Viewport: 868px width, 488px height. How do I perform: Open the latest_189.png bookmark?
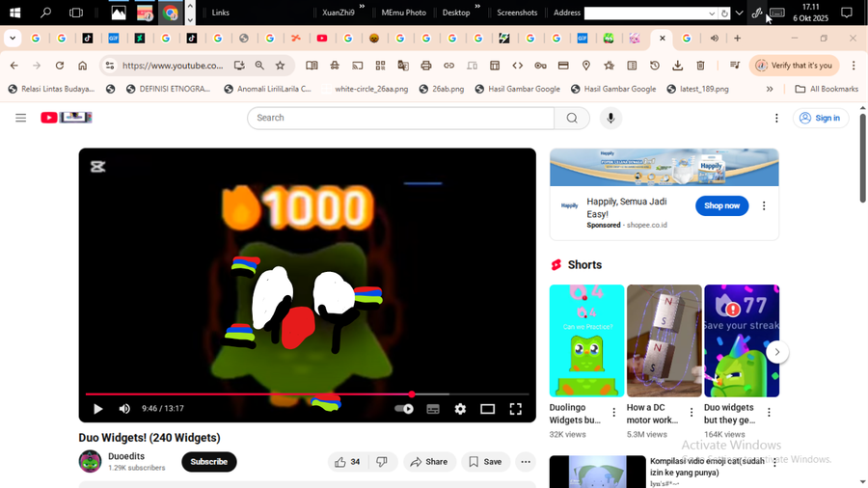click(697, 89)
